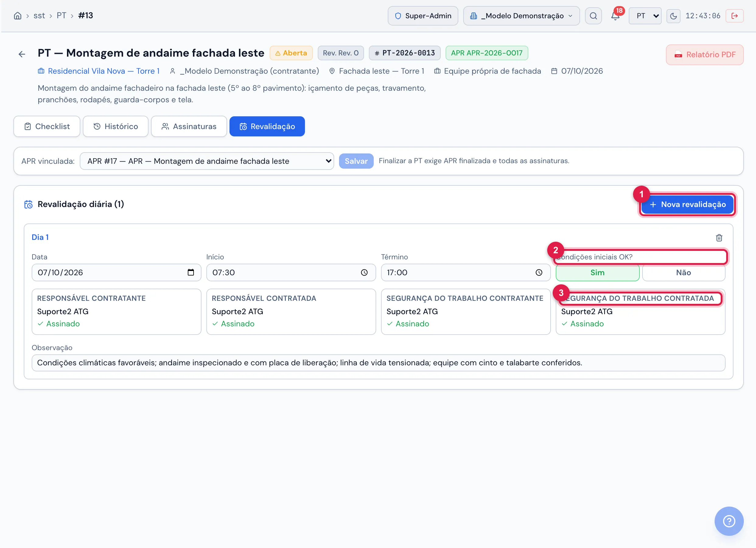Open clock picker in Início field

(364, 272)
